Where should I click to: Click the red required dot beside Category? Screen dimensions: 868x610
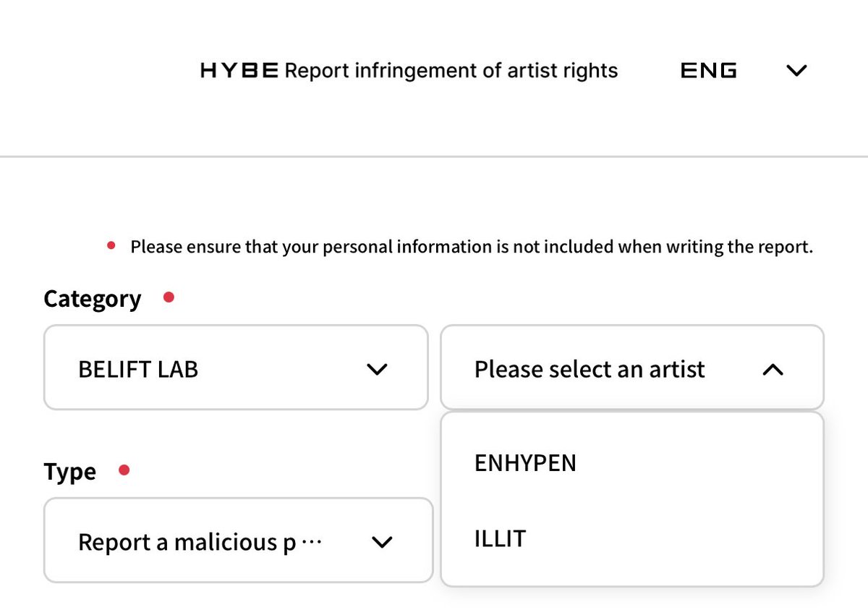[x=169, y=297]
